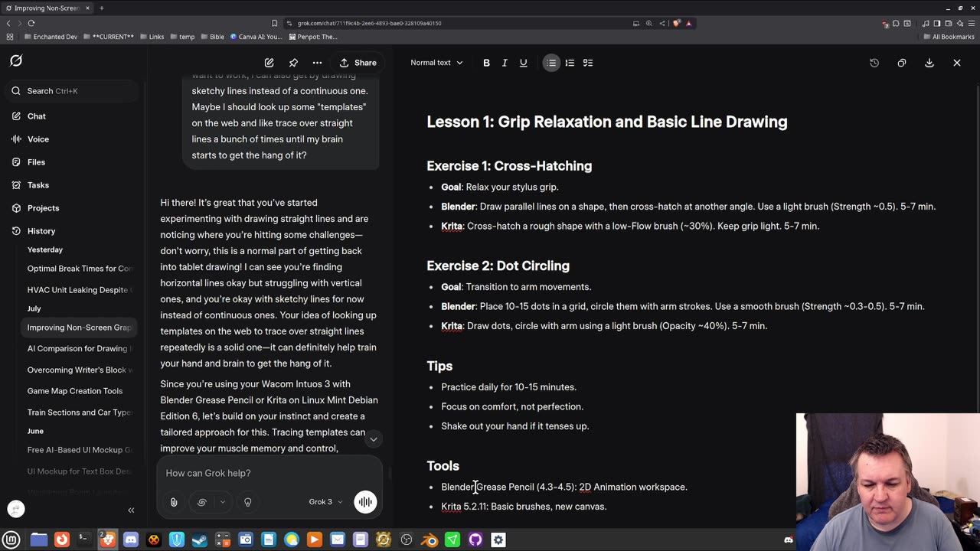Open 'HVAC Unit Leaking' conversation

pyautogui.click(x=80, y=289)
